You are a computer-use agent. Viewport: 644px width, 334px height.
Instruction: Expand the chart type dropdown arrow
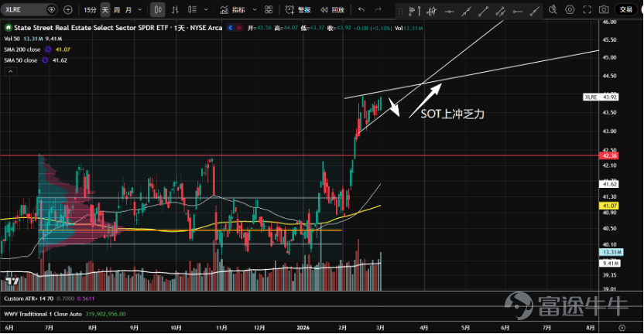pos(206,9)
